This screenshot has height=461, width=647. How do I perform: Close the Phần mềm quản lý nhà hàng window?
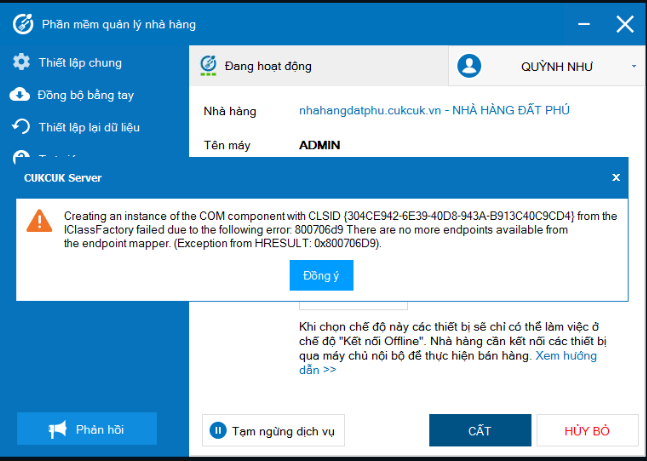625,24
